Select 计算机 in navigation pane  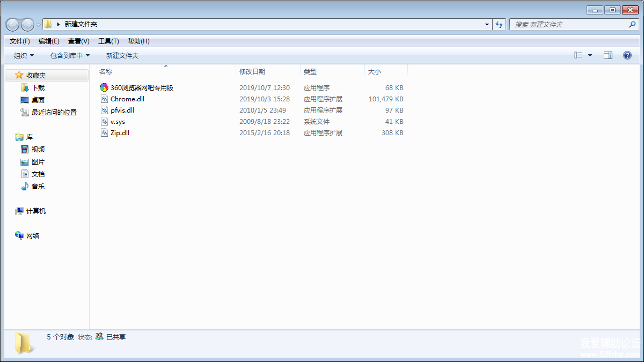point(35,211)
